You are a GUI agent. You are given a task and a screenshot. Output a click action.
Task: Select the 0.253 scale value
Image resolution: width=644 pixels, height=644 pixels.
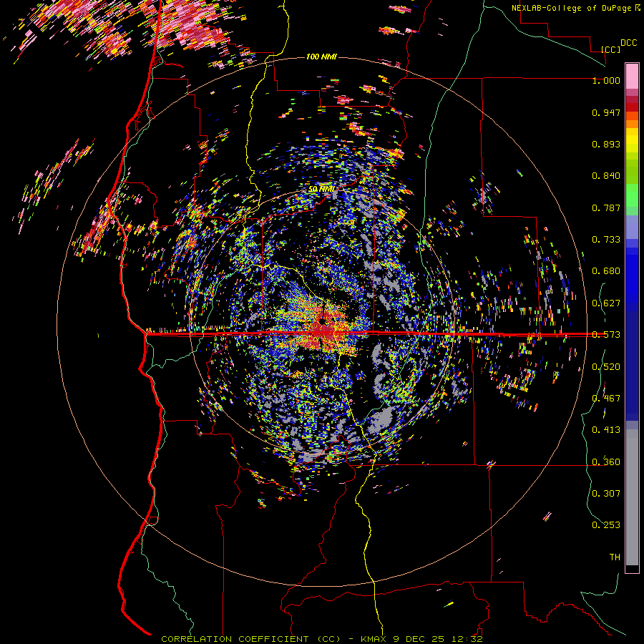click(x=606, y=525)
